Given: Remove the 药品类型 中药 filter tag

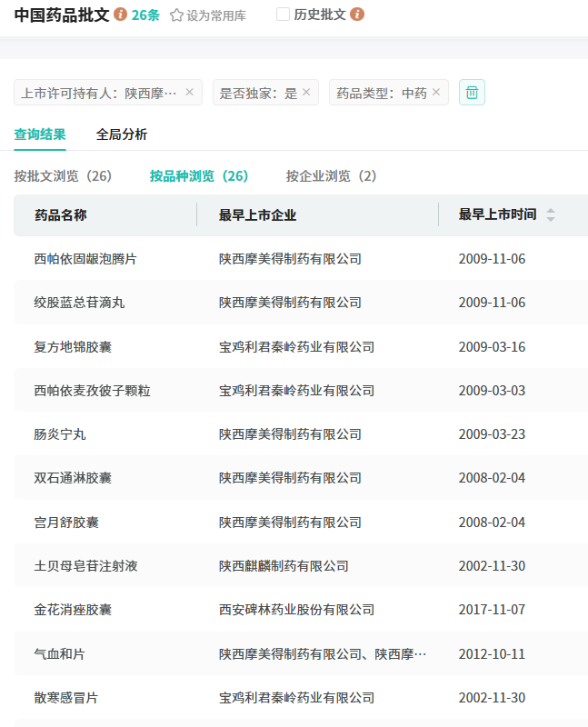Looking at the screenshot, I should (436, 92).
